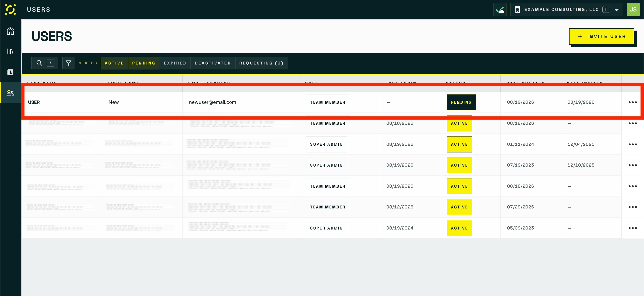Toggle the Deactivated status filter
Image resolution: width=644 pixels, height=296 pixels.
tap(213, 63)
